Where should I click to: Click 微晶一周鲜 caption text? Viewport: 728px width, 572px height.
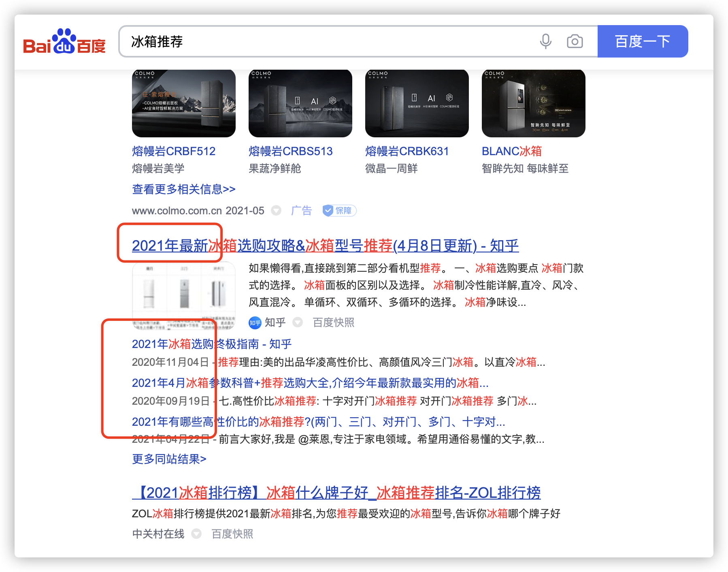coord(392,169)
